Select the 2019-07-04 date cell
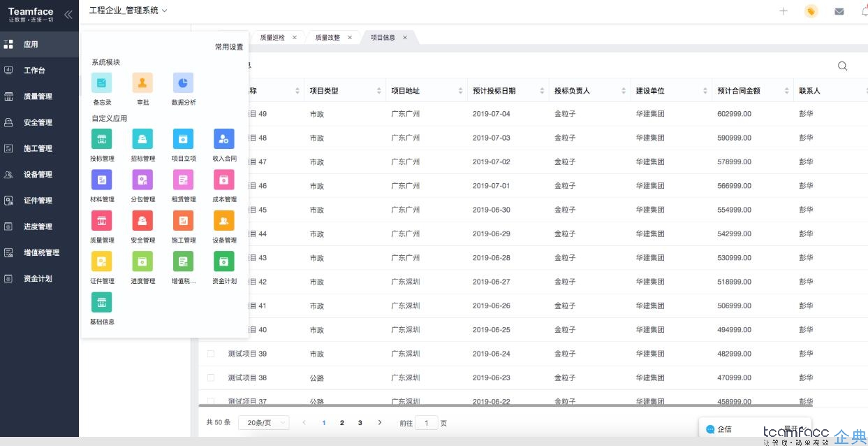868x446 pixels. coord(492,114)
